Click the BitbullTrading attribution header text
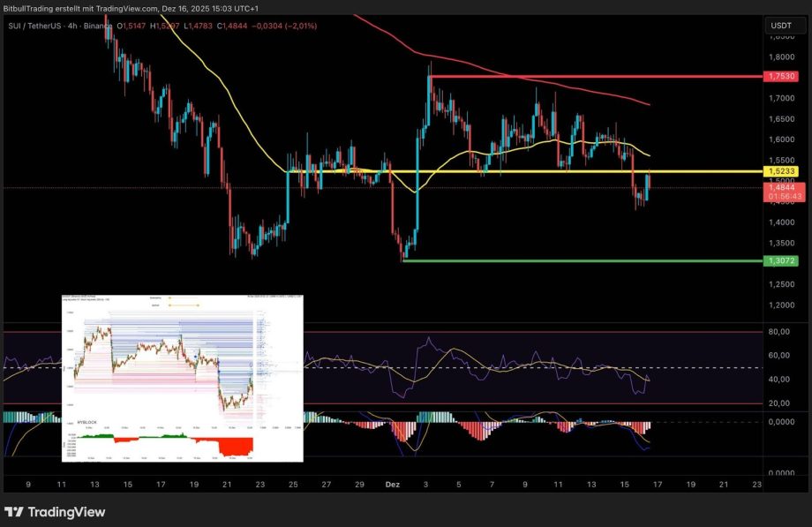812x527 pixels. pos(131,8)
